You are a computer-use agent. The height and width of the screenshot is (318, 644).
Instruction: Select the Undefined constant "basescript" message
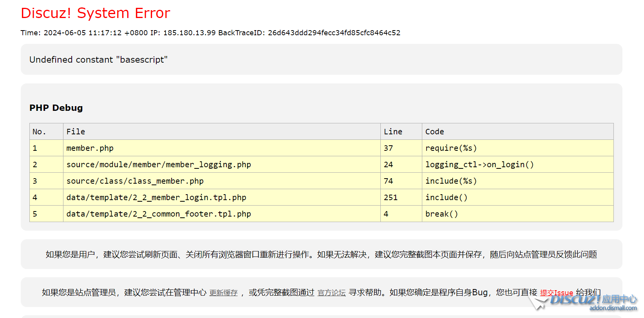point(98,60)
